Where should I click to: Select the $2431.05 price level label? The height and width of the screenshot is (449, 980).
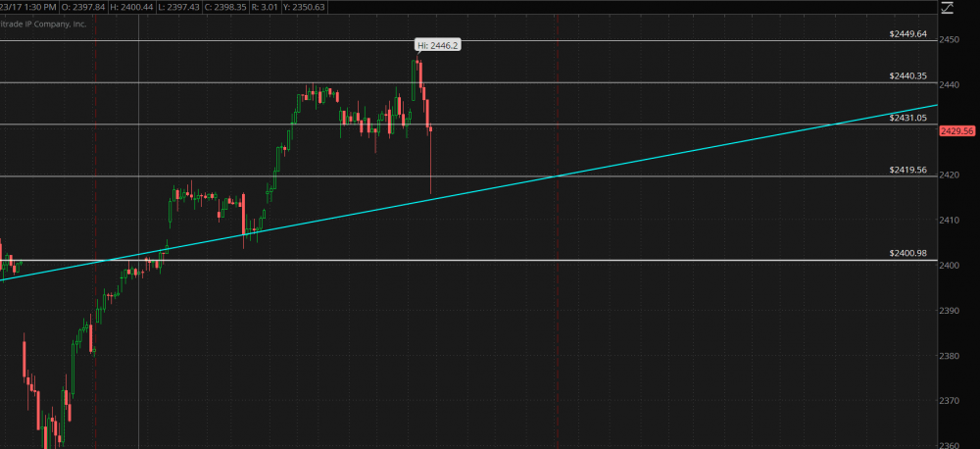(907, 118)
